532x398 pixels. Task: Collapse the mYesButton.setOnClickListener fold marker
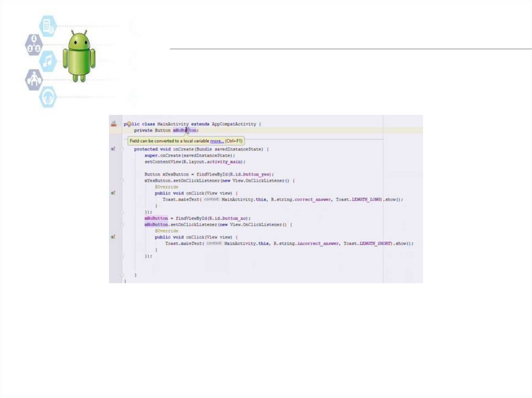tap(122, 181)
